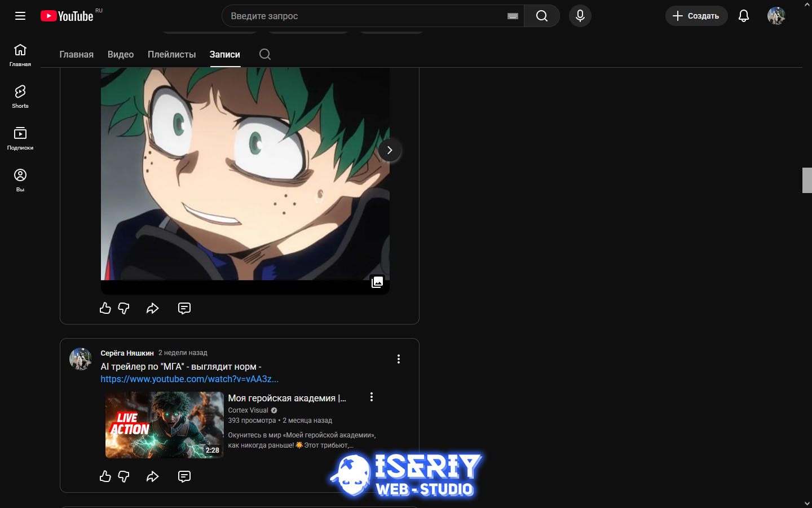Click the Live Action video thumbnail
This screenshot has width=812, height=508.
click(164, 424)
